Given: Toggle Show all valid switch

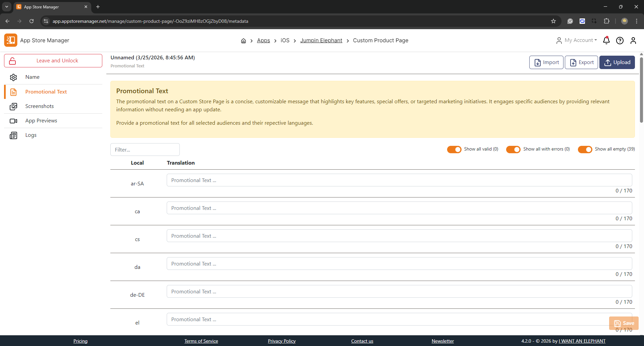Looking at the screenshot, I should 454,150.
